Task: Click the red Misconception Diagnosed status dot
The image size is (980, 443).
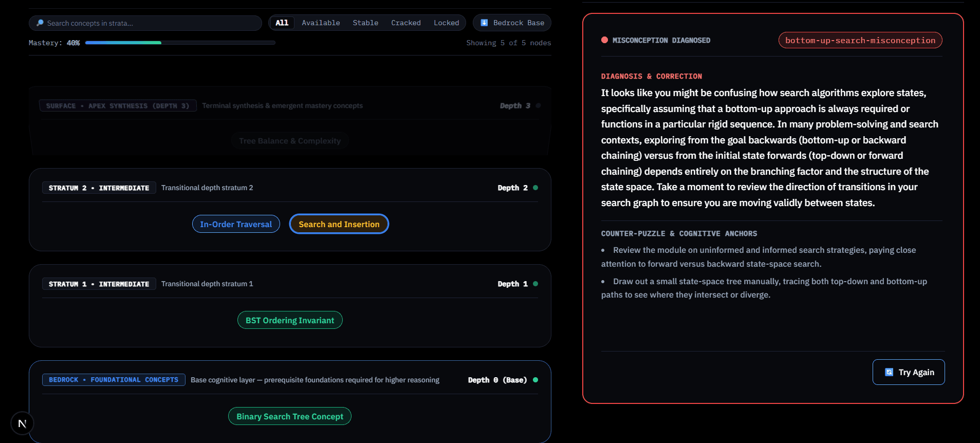Action: point(604,40)
